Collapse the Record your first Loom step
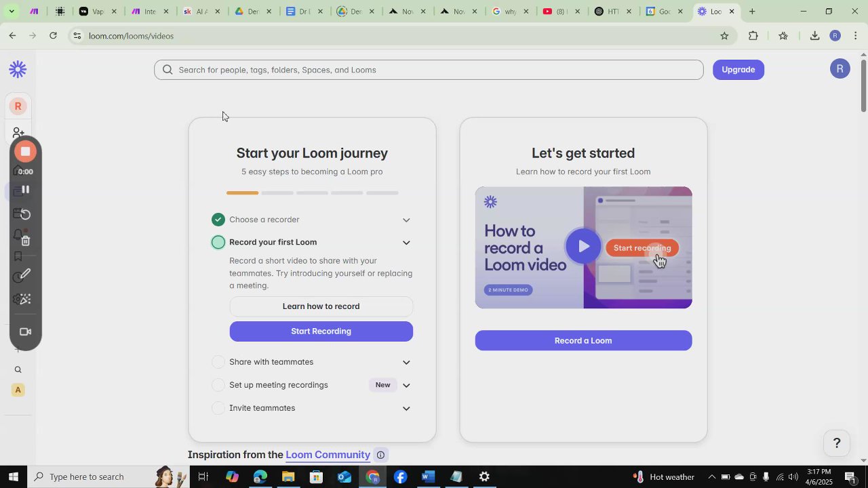The width and height of the screenshot is (868, 488). pyautogui.click(x=406, y=243)
